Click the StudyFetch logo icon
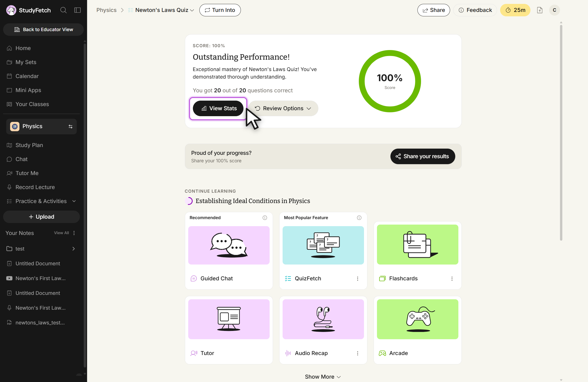The width and height of the screenshot is (588, 382). click(x=11, y=10)
